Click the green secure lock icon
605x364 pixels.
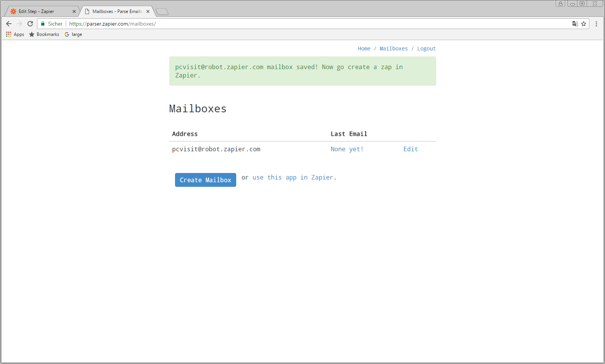tap(43, 24)
